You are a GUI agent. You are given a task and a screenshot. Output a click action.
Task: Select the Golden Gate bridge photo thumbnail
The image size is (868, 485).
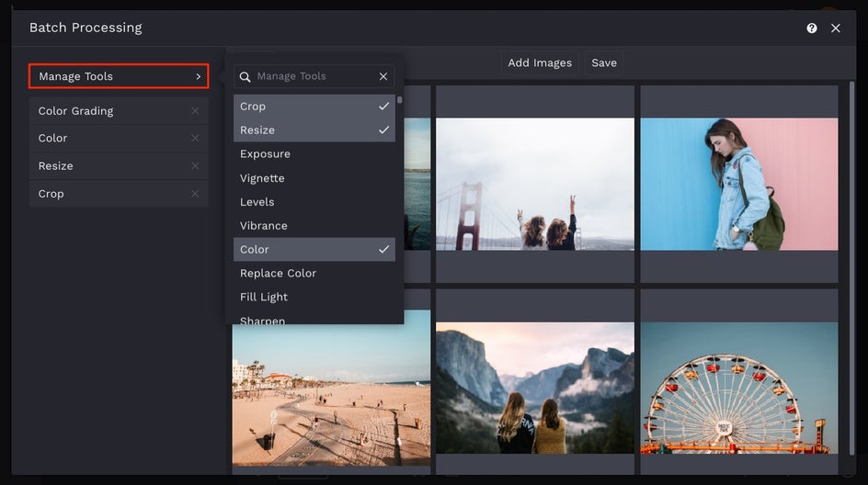click(x=535, y=184)
